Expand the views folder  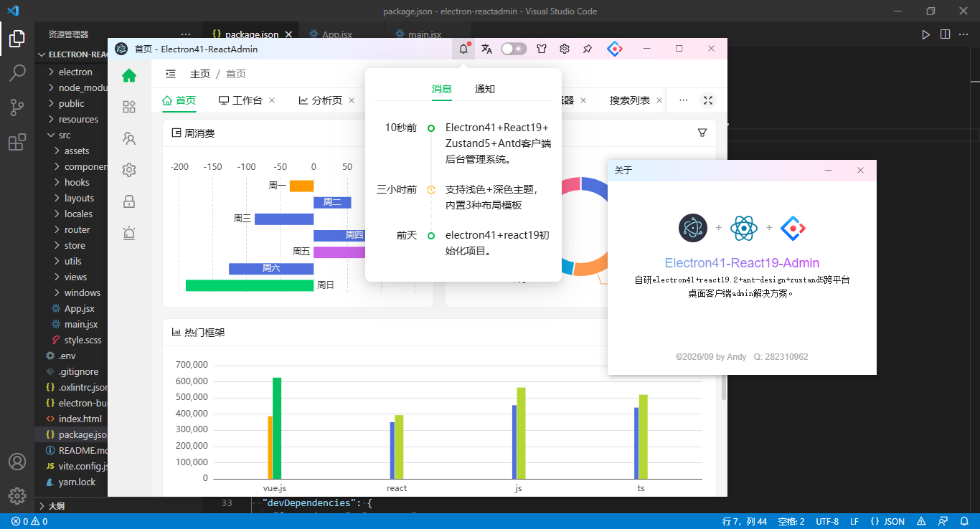(75, 277)
